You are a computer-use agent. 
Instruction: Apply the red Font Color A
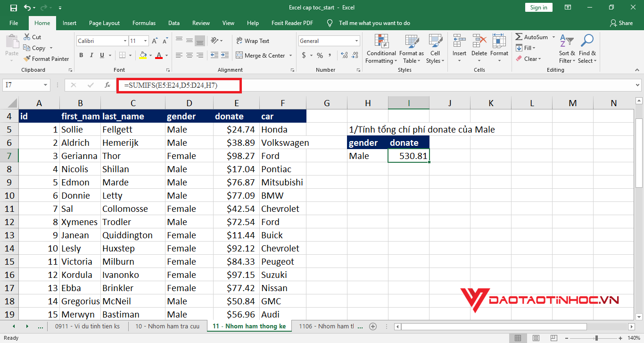(158, 55)
